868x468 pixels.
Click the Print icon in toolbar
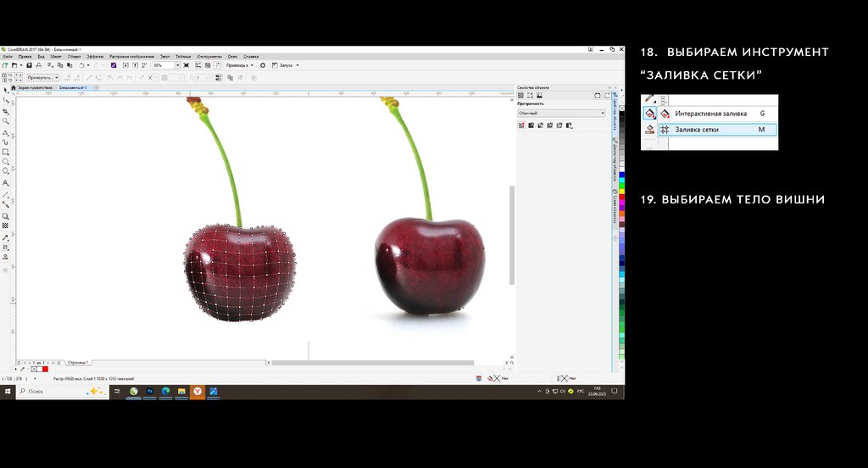pos(40,65)
